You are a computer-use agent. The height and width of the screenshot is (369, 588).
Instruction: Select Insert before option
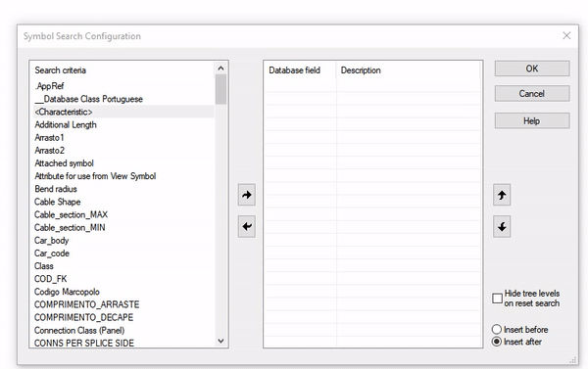(497, 329)
